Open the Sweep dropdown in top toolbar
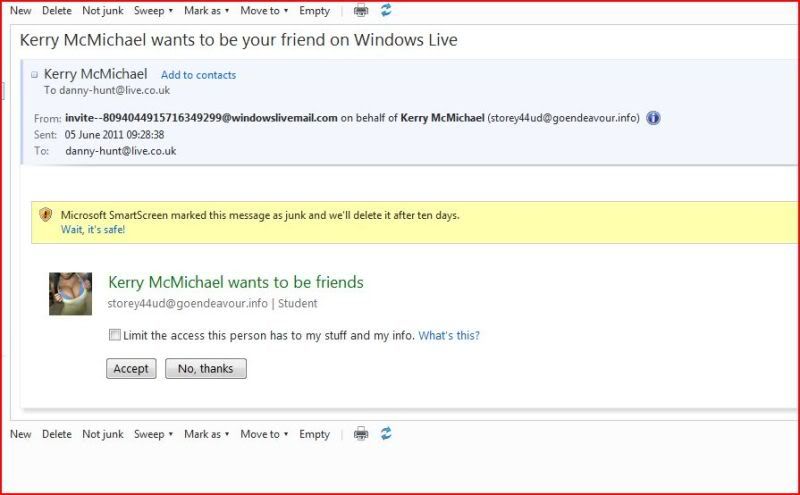 click(x=153, y=11)
